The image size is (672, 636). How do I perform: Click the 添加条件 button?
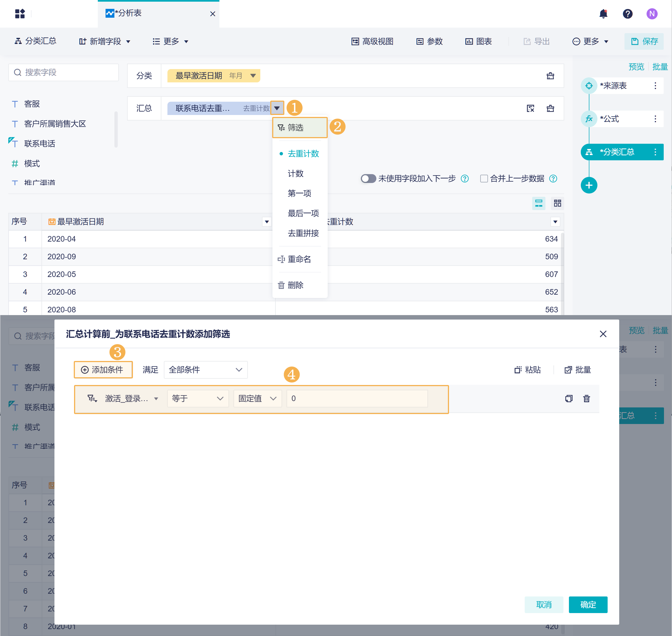[103, 370]
